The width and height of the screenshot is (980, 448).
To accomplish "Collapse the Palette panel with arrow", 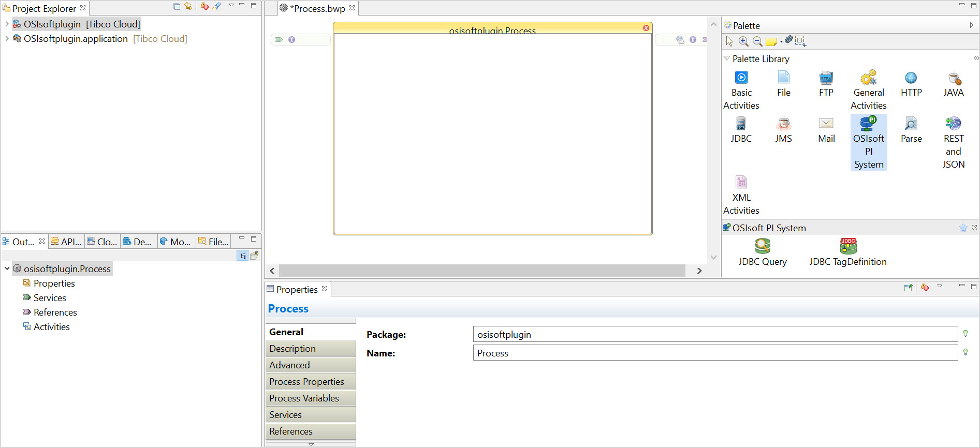I will pos(971,25).
